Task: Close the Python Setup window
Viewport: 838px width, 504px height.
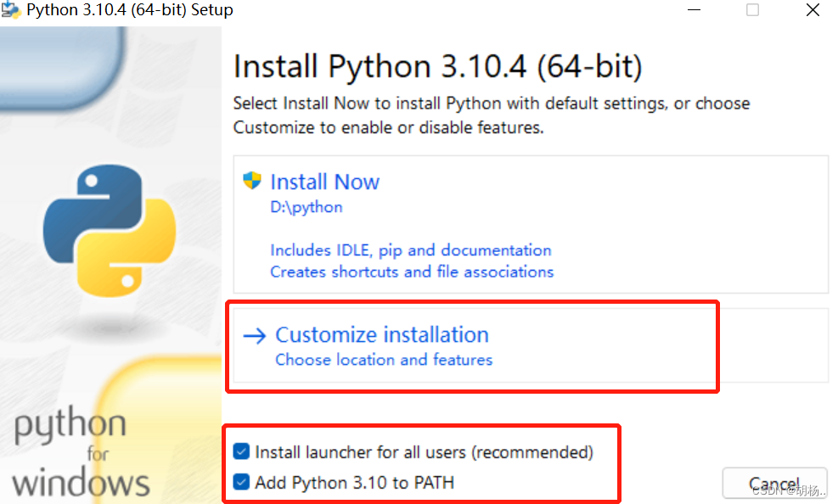Action: pyautogui.click(x=813, y=10)
